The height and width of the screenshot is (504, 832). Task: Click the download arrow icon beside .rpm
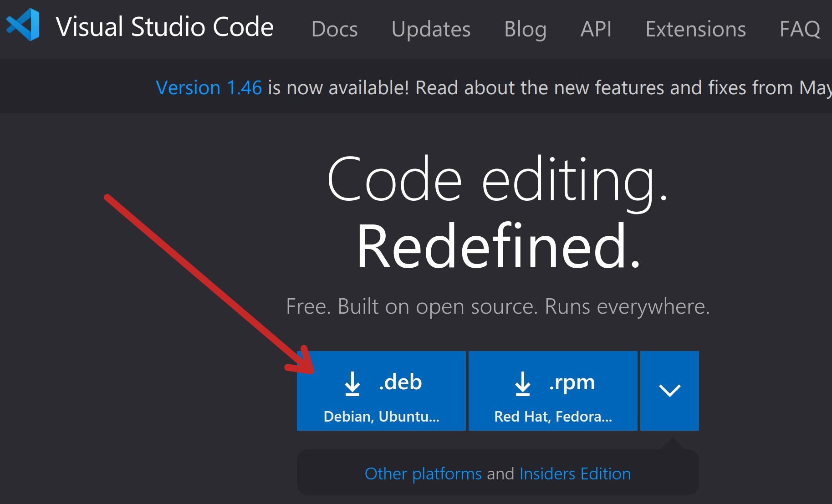(x=523, y=383)
